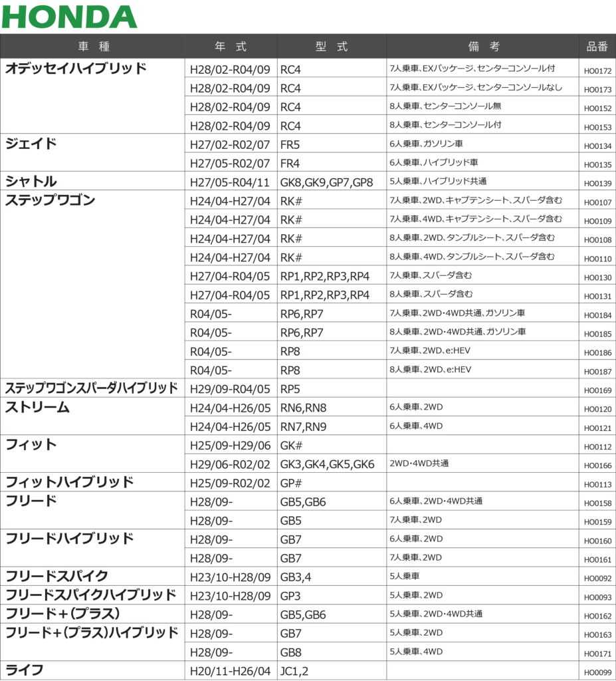Select the GK3,GK4,GK5,GK6 model code cell

pyautogui.click(x=328, y=464)
